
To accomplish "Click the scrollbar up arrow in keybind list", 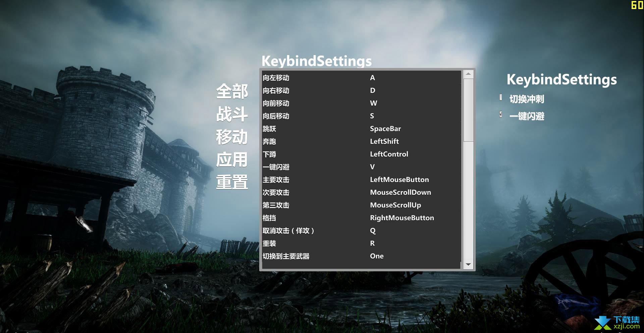I will tap(468, 74).
